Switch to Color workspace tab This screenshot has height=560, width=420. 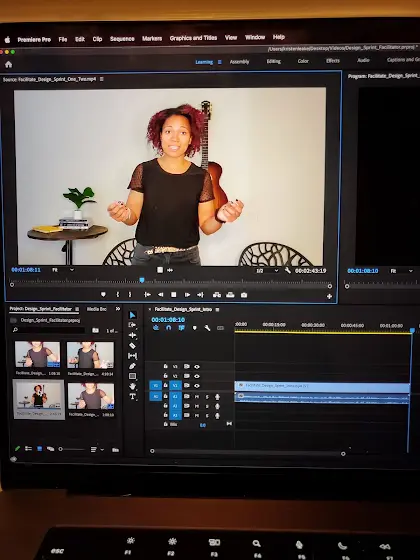303,61
